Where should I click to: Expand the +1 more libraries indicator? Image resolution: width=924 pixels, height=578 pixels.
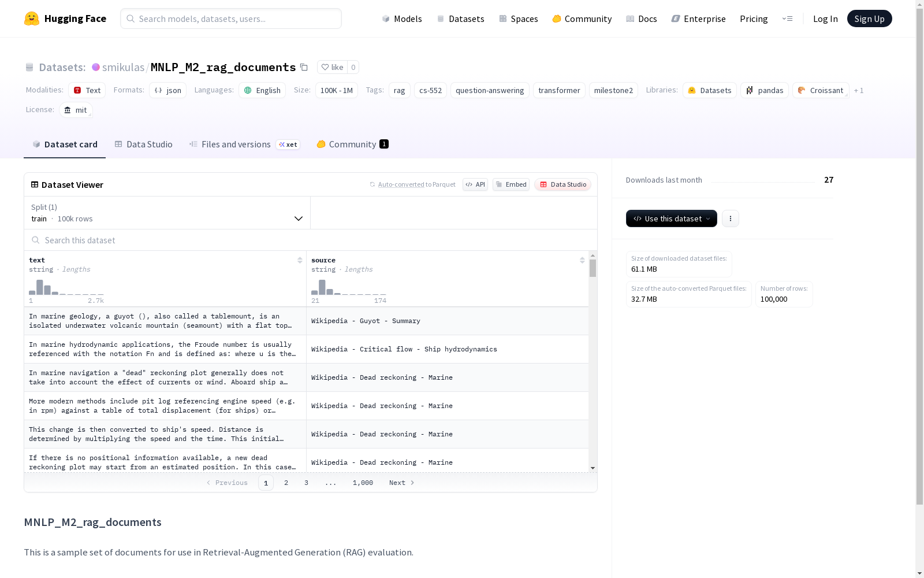(x=859, y=90)
